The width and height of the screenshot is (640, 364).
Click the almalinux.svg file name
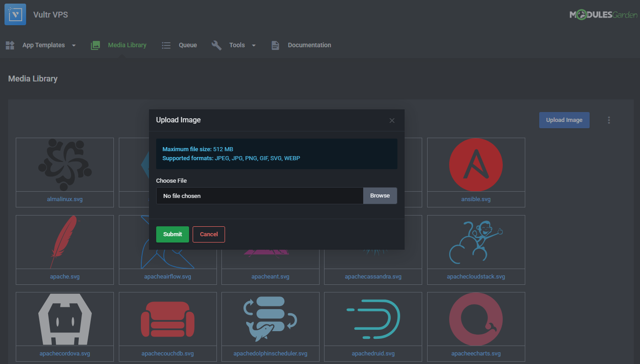tap(65, 199)
